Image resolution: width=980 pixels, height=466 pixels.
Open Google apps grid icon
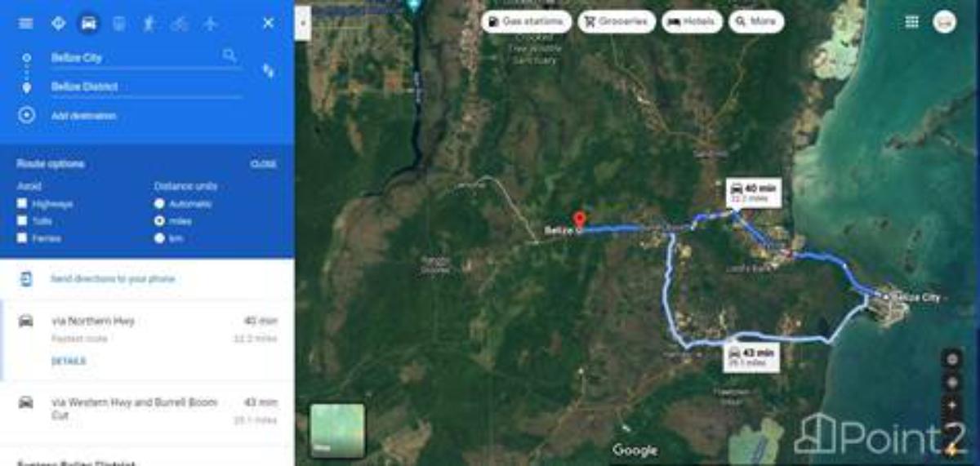[x=911, y=22]
